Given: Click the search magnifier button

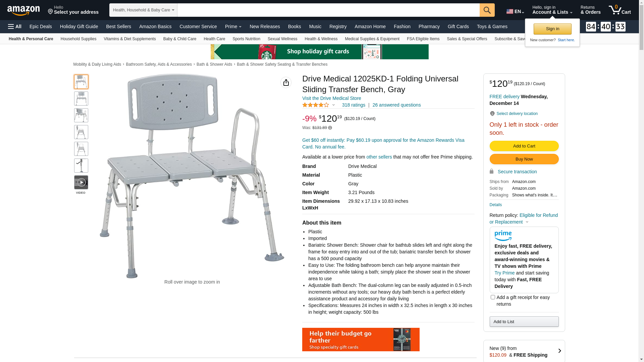Looking at the screenshot, I should (487, 10).
